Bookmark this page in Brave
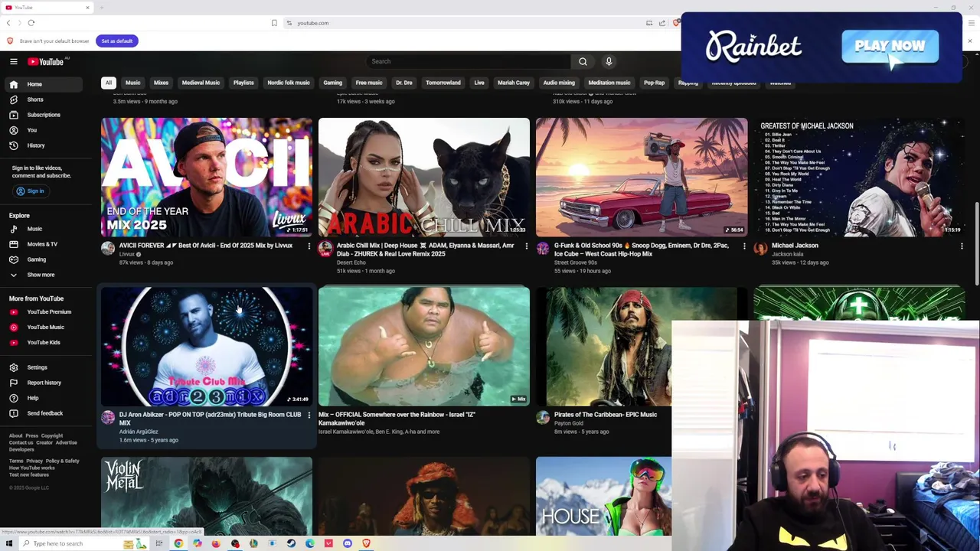Image resolution: width=980 pixels, height=551 pixels. click(274, 23)
